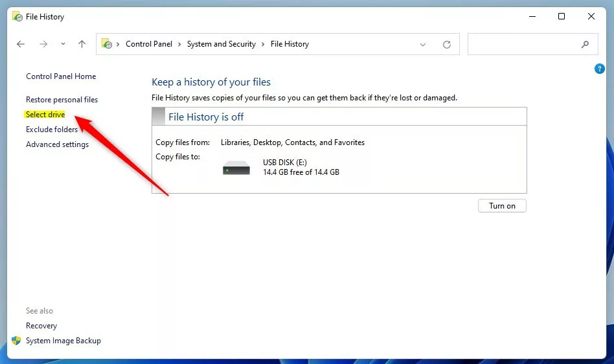Image resolution: width=614 pixels, height=364 pixels.
Task: Click the search magnifier icon
Action: click(585, 45)
